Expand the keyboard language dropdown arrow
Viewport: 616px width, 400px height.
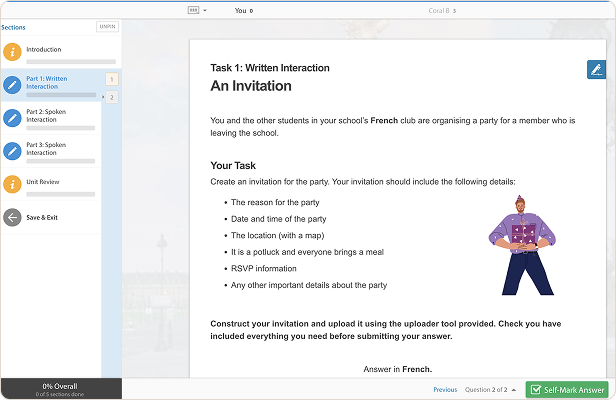click(205, 10)
